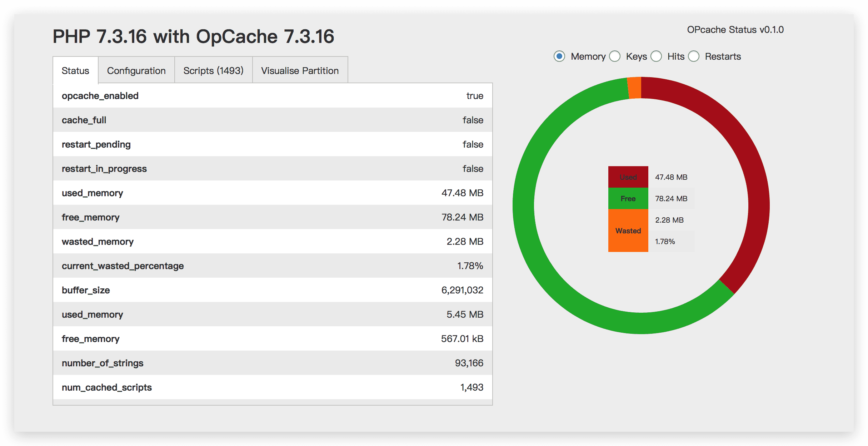Click the OPcache Status v0.1.0 text
Screen dimensions: 868x446
tap(735, 30)
